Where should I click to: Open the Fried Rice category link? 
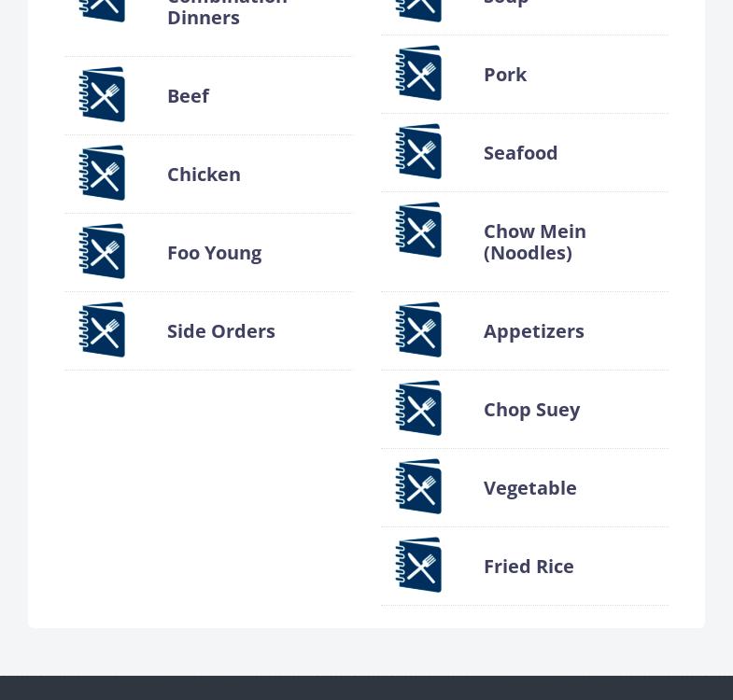529,567
